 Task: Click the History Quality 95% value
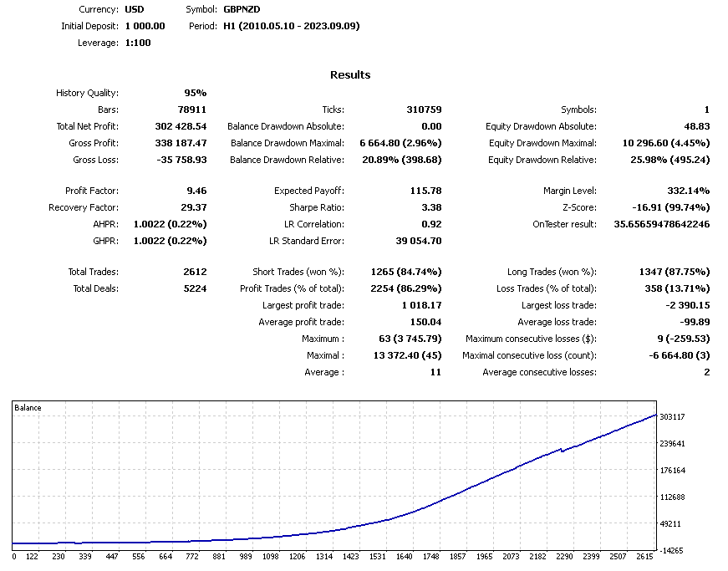coord(195,93)
